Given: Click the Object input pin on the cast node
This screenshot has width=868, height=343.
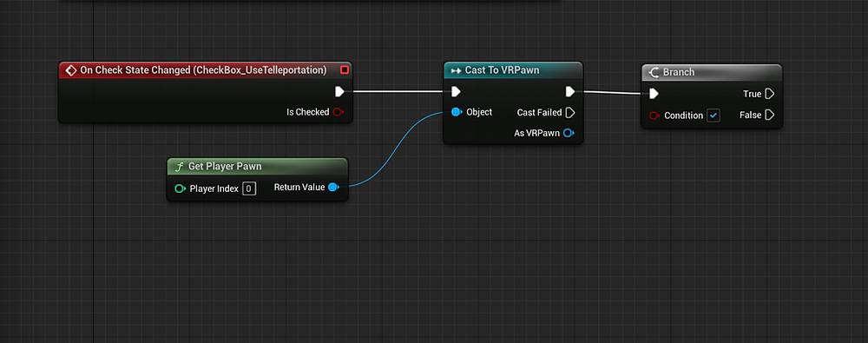Looking at the screenshot, I should click(457, 112).
